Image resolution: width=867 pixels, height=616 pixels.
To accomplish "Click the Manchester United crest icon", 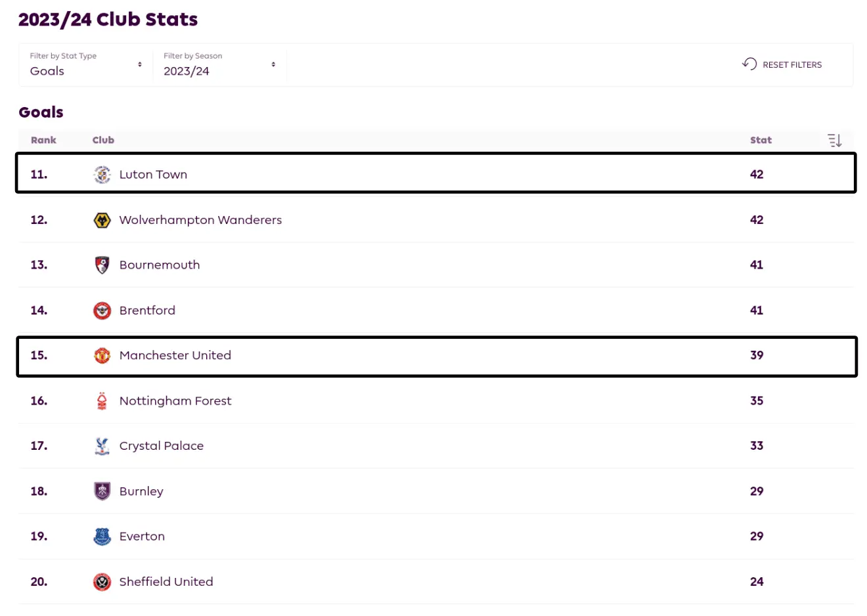I will click(102, 355).
